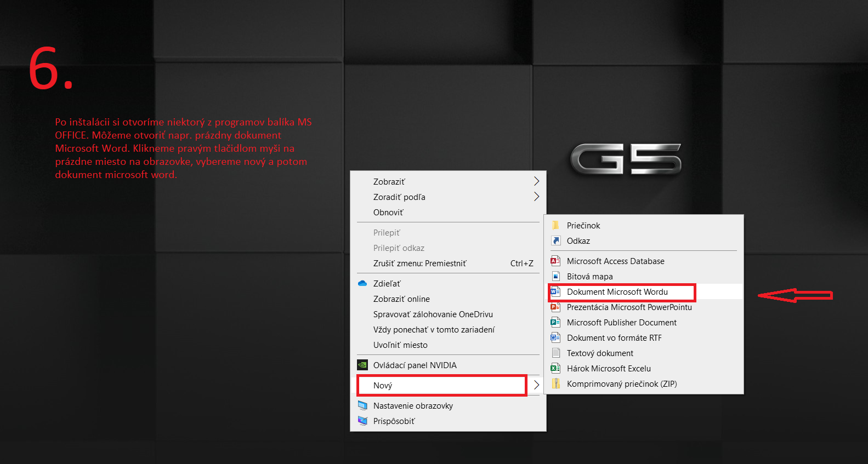Choose Prispôsobiť from the context menu
868x464 pixels.
click(x=448, y=421)
